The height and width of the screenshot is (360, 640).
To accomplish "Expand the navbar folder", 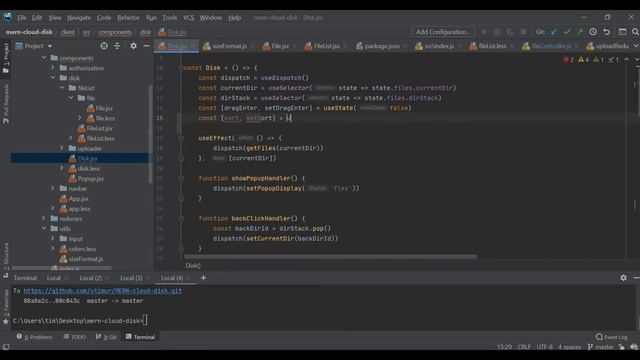I will click(53, 188).
